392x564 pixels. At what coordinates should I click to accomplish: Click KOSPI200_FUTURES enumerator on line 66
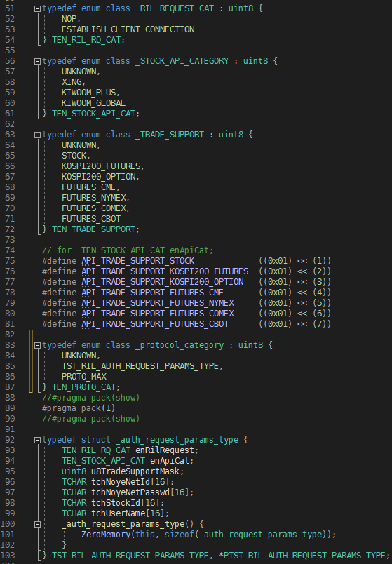point(101,166)
